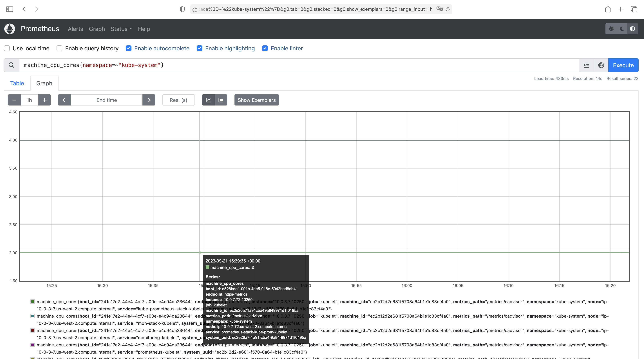
Task: Switch to the Table tab
Action: tap(17, 83)
